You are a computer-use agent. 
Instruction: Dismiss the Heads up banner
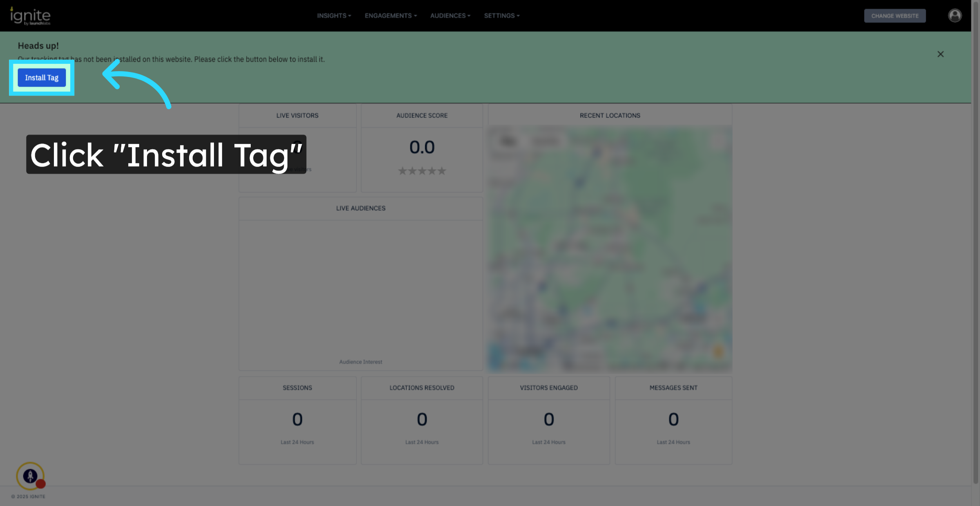click(x=940, y=54)
